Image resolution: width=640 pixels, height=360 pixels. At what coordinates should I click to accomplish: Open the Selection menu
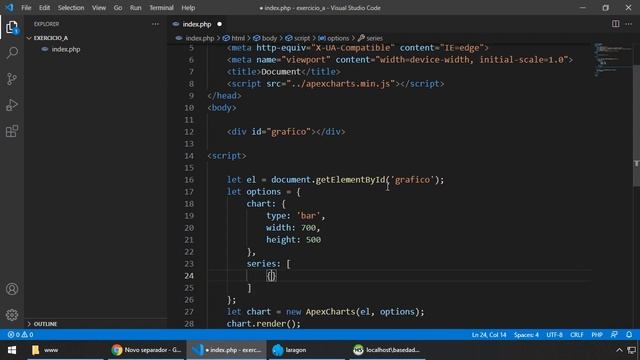pyautogui.click(x=71, y=8)
